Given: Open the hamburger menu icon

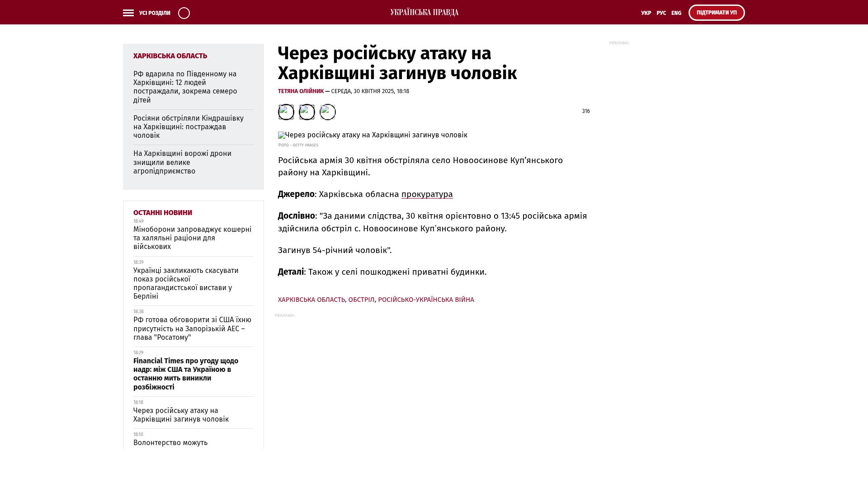Looking at the screenshot, I should click(x=128, y=13).
